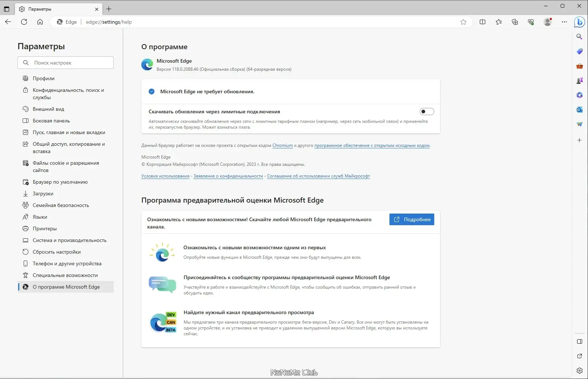
Task: Add a sidebar app with plus icon
Action: 580,140
